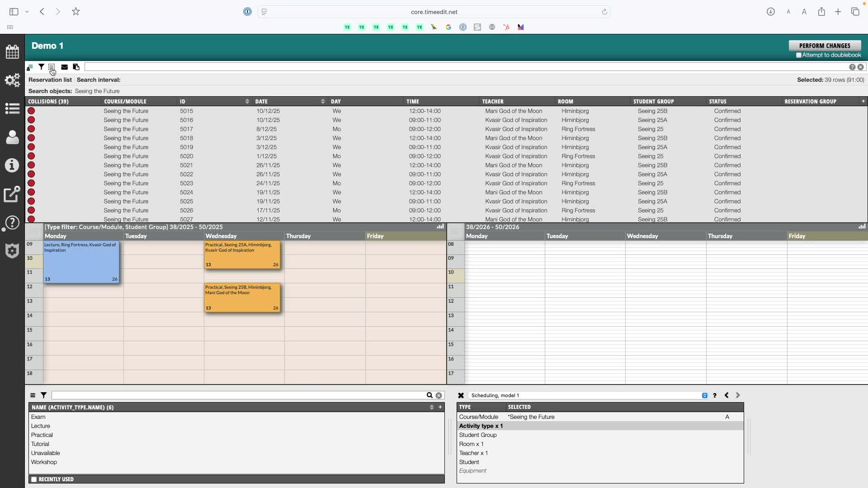This screenshot has width=868, height=488.
Task: Sort the activity type name column
Action: tap(431, 408)
